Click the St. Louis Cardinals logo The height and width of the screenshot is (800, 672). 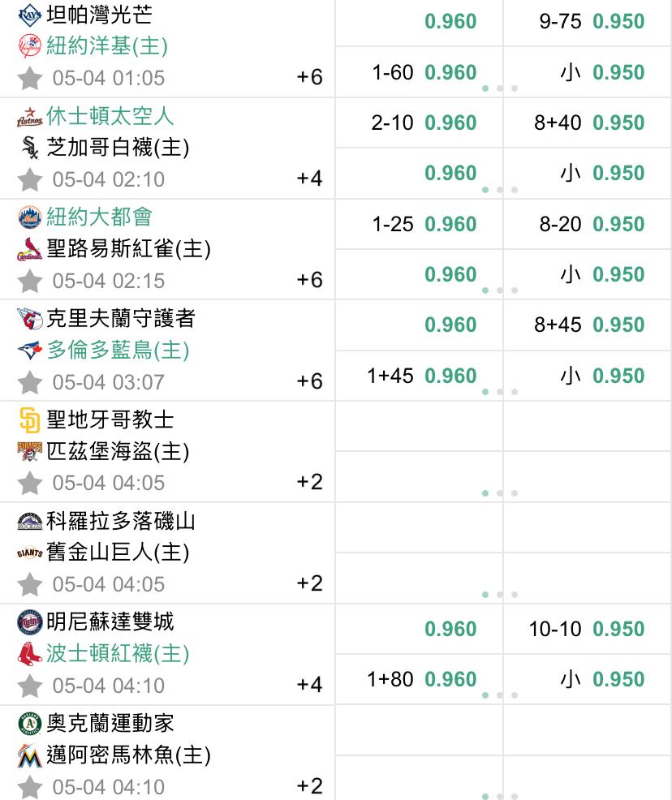29,249
